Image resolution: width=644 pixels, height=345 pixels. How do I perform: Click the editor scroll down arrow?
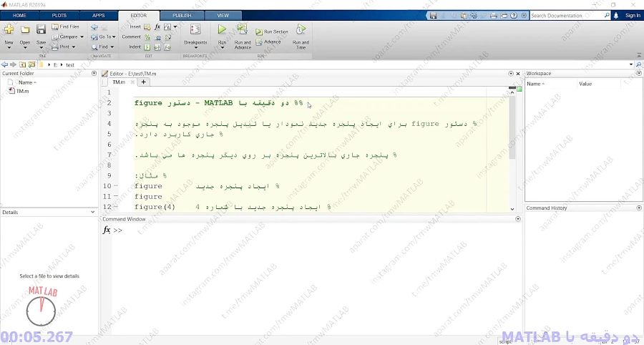click(512, 209)
